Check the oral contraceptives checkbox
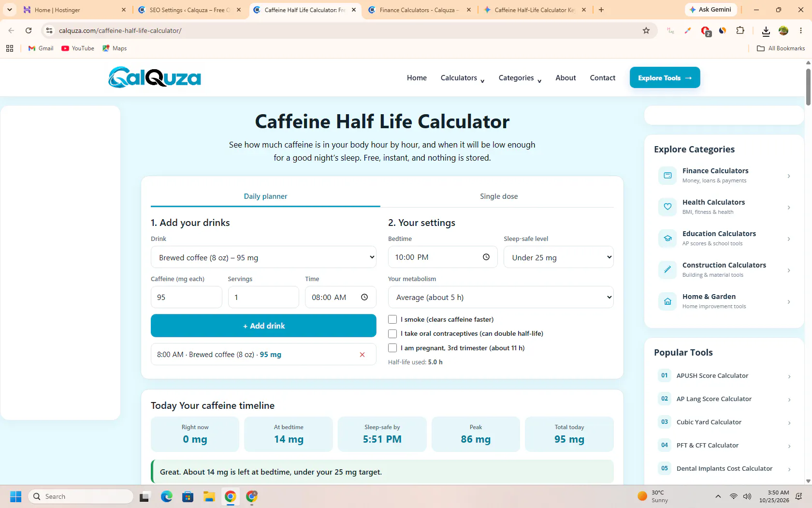The width and height of the screenshot is (812, 508). pyautogui.click(x=392, y=334)
